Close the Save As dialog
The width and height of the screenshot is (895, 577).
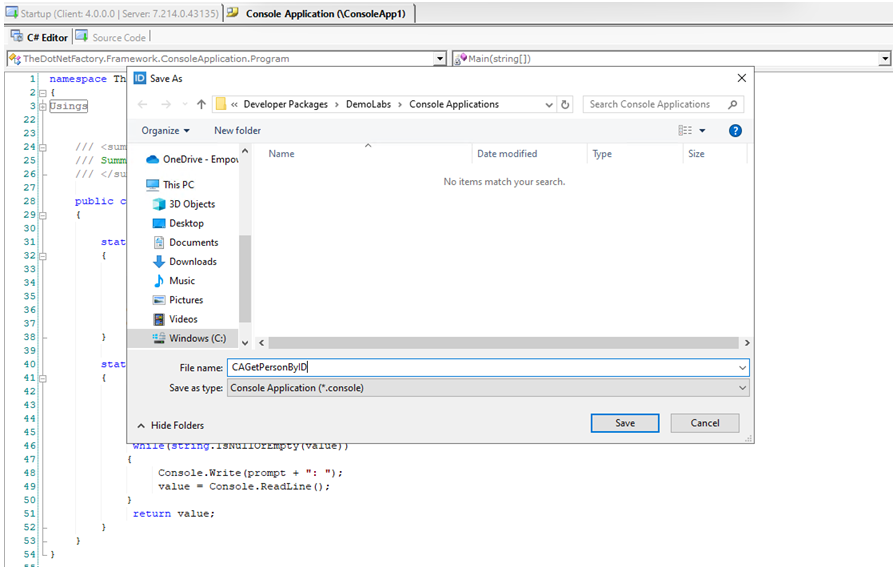741,78
